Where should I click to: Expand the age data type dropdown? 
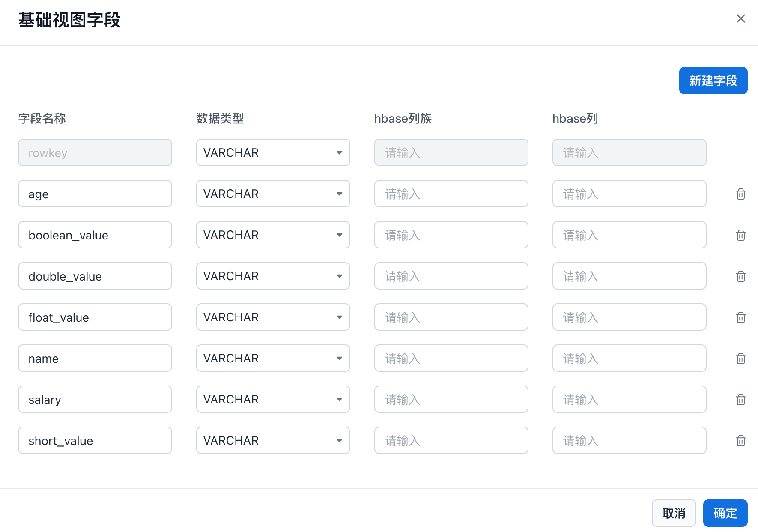[273, 194]
